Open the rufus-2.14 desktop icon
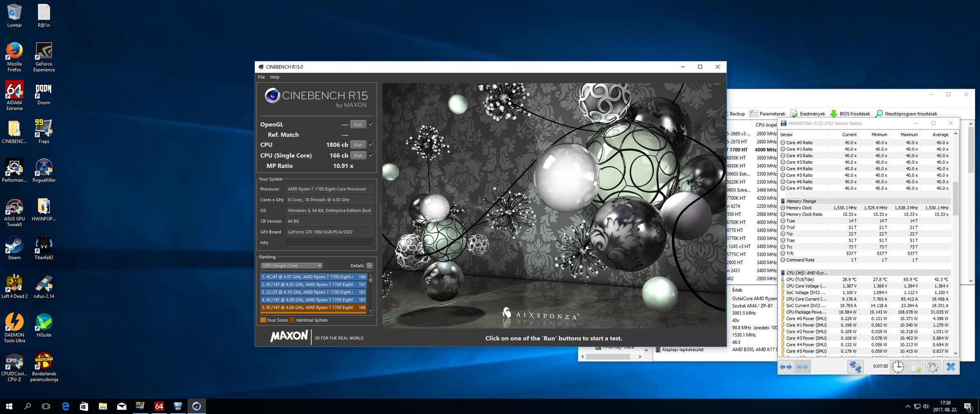 point(44,286)
